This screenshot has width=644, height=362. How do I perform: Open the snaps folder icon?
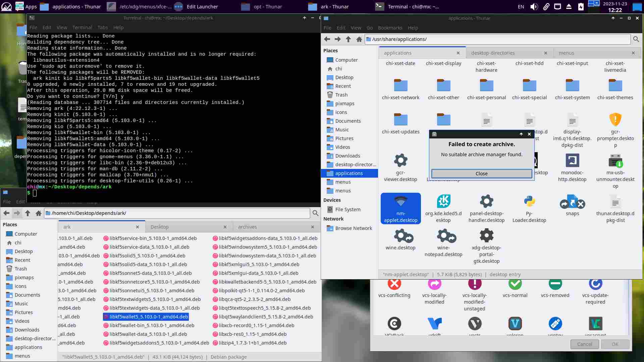(572, 202)
